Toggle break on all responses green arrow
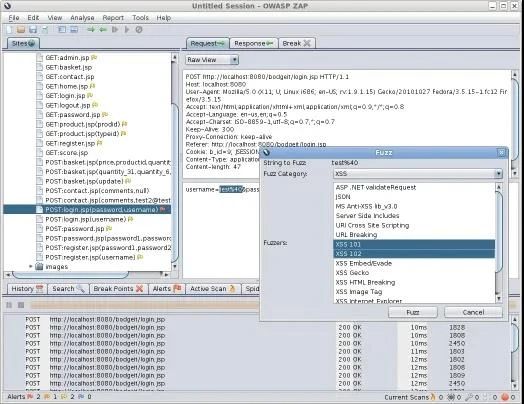 (103, 30)
